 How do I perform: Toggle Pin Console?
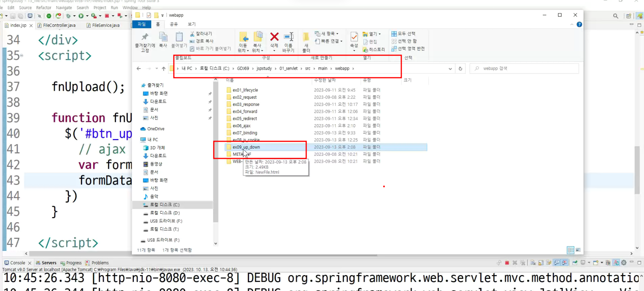pos(575,263)
